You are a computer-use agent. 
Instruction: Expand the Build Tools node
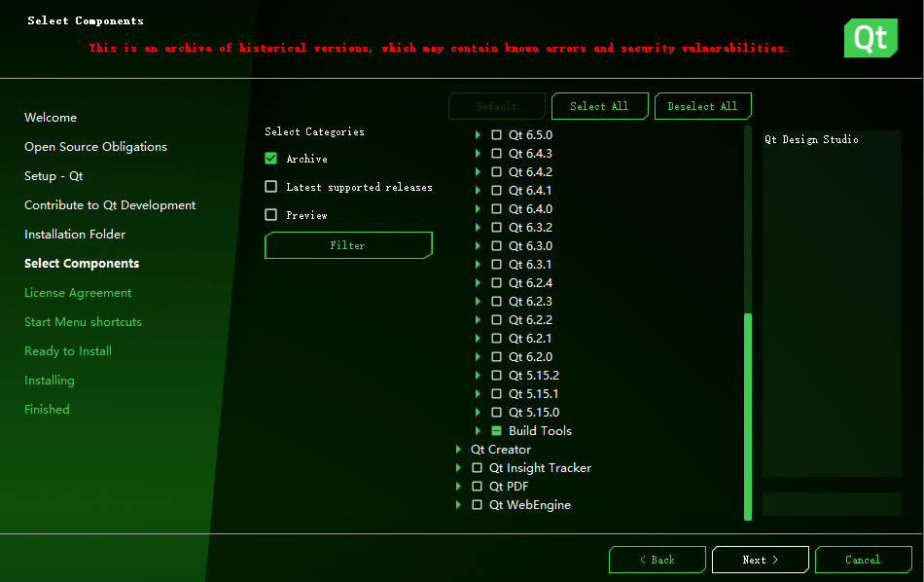tap(478, 430)
